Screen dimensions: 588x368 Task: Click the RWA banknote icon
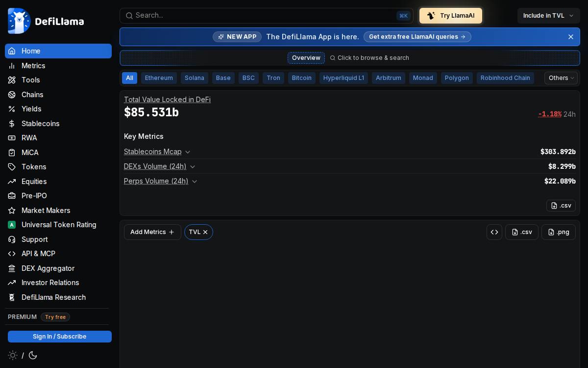pyautogui.click(x=12, y=138)
